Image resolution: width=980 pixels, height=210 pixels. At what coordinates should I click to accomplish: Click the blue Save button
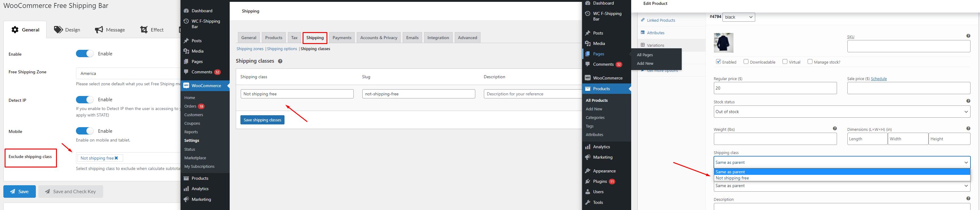coord(20,191)
